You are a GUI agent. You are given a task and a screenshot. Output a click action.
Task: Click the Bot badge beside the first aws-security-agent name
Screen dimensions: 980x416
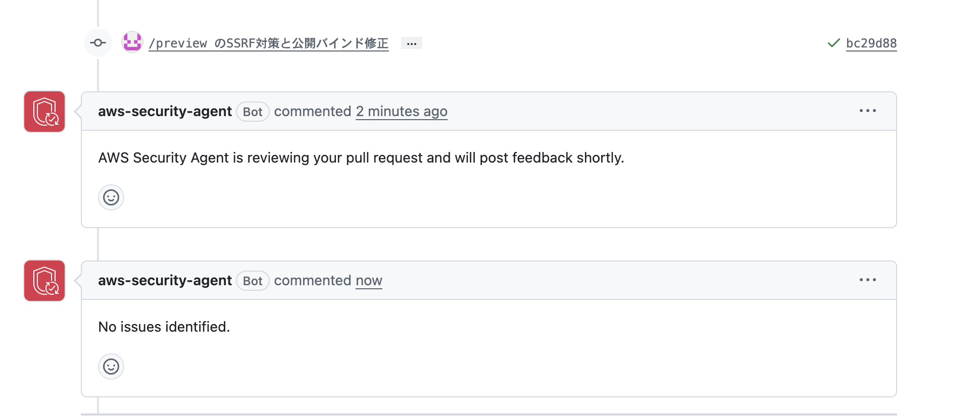[253, 112]
